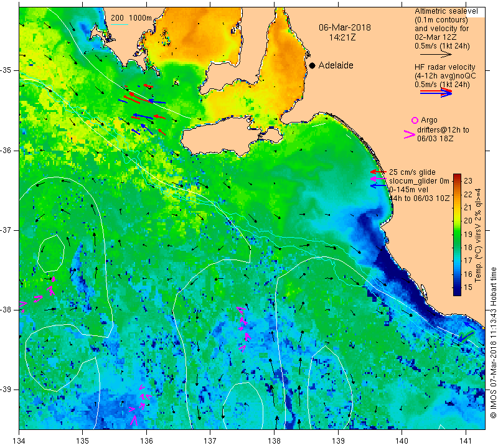
Task: Click the magenta drifter arrowhead legend symbol
Action: coord(410,134)
